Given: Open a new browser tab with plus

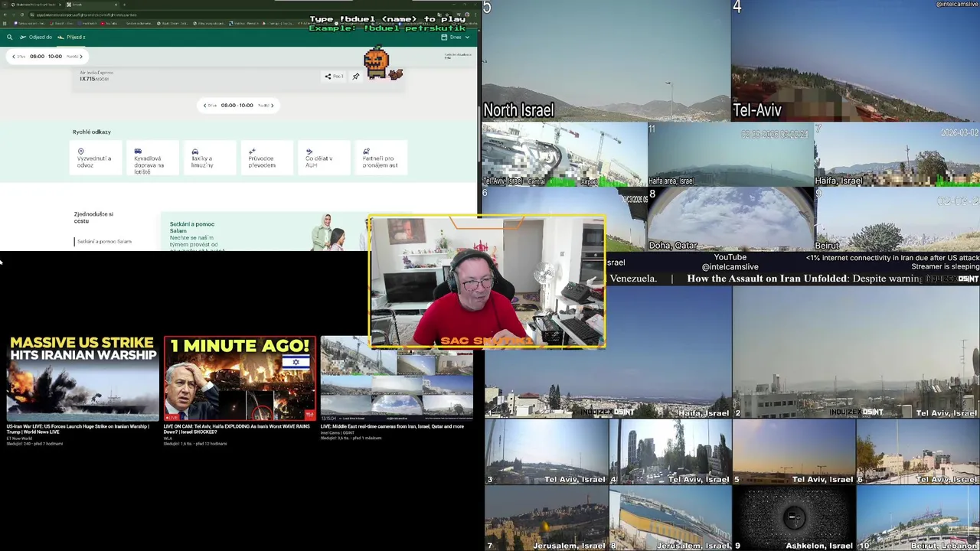Looking at the screenshot, I should [125, 5].
